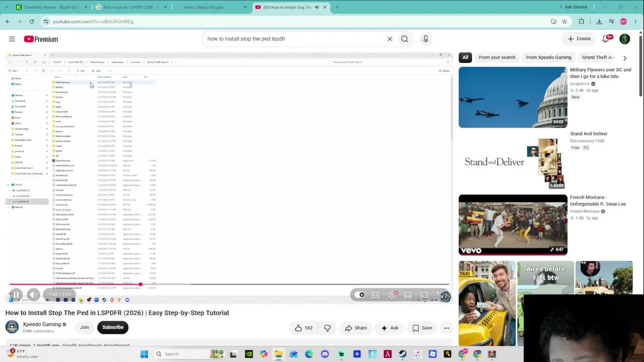Clear the YouTube search box text
The width and height of the screenshot is (644, 362).
coord(390,39)
